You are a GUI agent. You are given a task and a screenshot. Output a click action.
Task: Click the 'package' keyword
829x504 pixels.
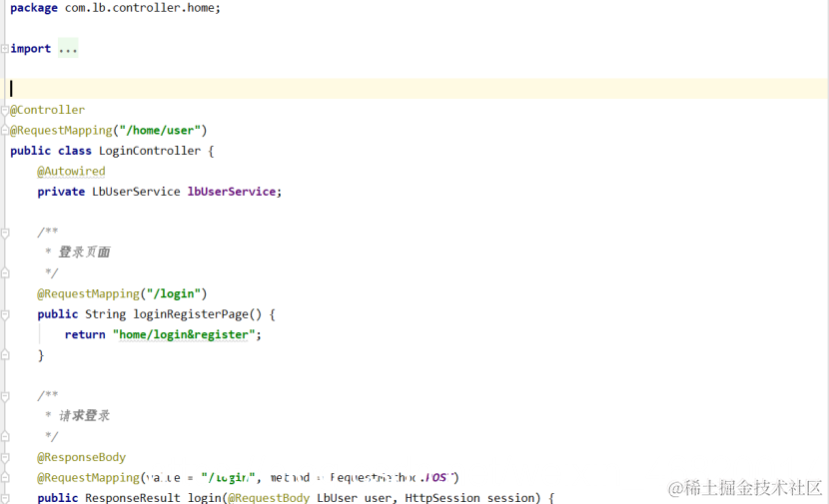[34, 8]
